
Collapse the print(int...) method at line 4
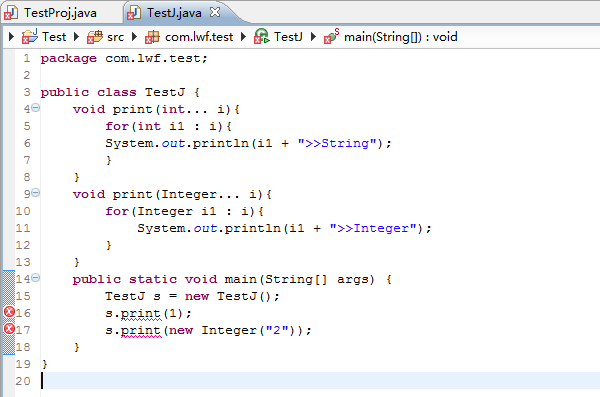pyautogui.click(x=36, y=108)
